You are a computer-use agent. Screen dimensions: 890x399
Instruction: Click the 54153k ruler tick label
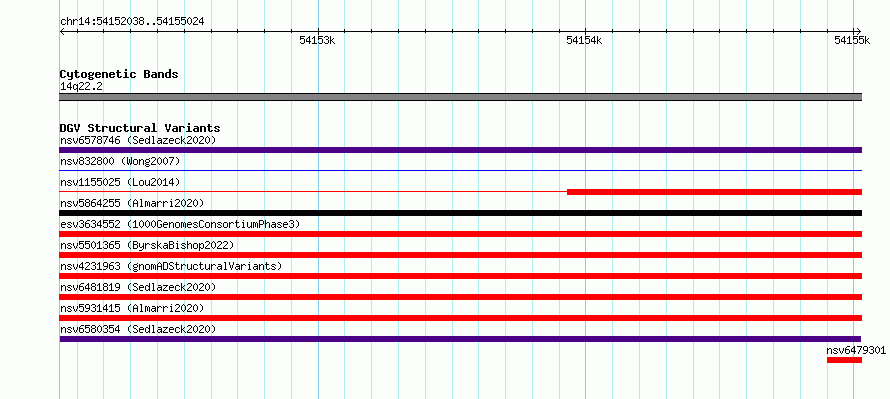click(318, 40)
